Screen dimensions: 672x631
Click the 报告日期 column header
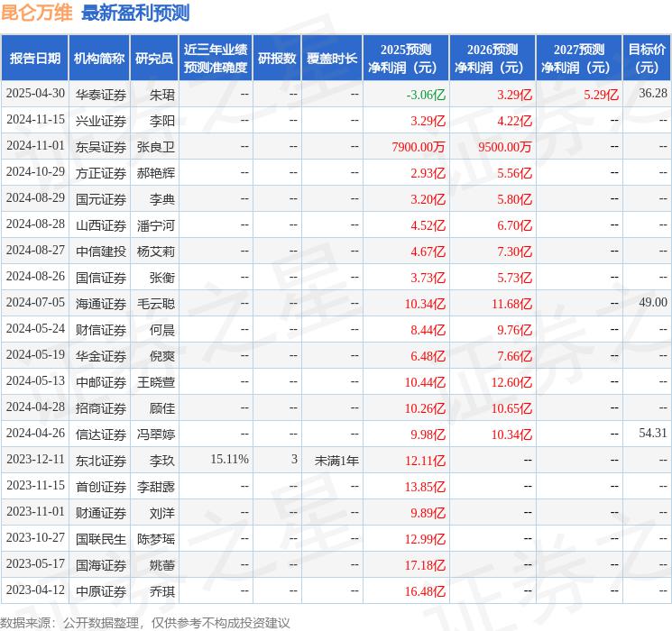(34, 59)
